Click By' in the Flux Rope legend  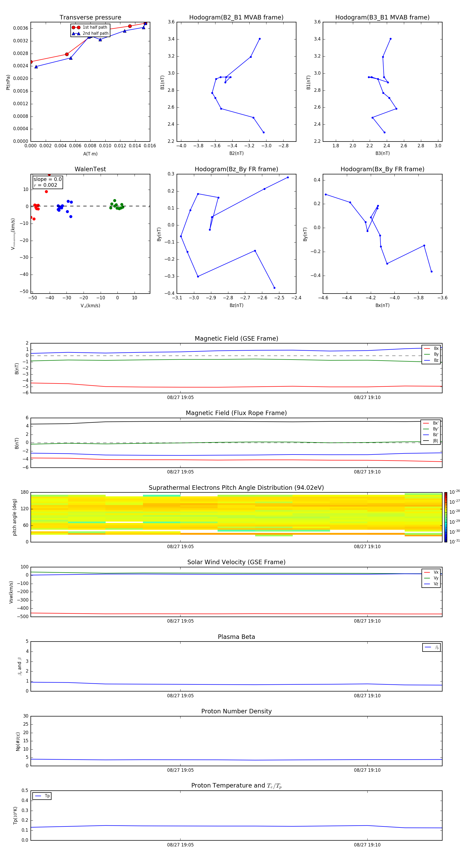pyautogui.click(x=431, y=429)
